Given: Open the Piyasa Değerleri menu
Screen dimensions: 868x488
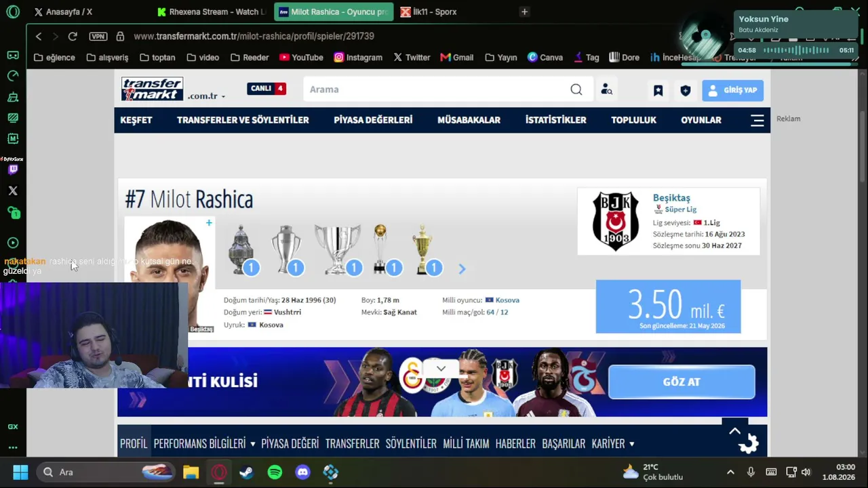Looking at the screenshot, I should (x=373, y=120).
